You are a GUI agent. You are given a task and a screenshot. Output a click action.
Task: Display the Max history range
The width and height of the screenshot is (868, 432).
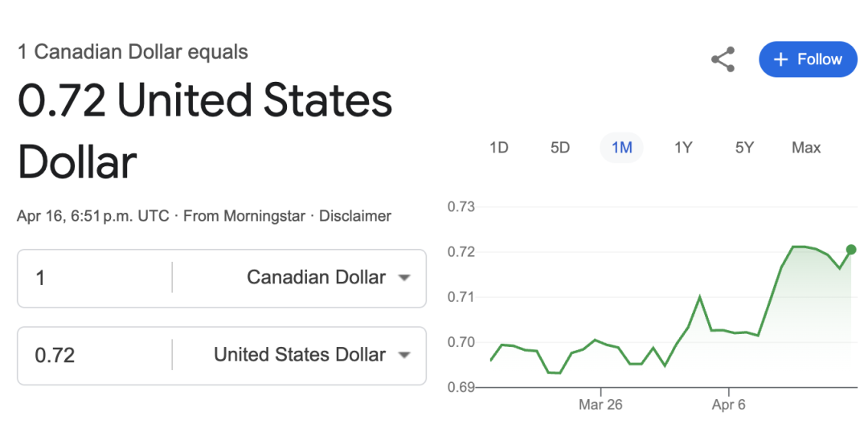(806, 148)
